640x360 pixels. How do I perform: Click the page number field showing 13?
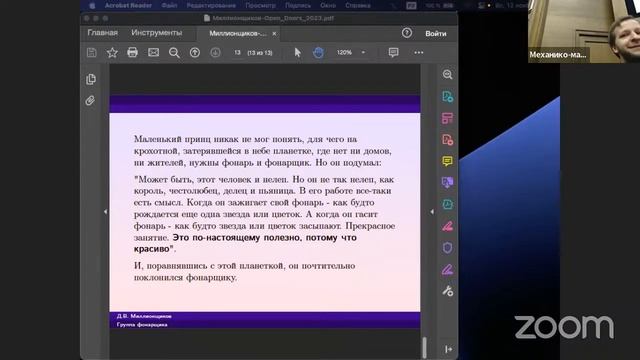coord(237,53)
